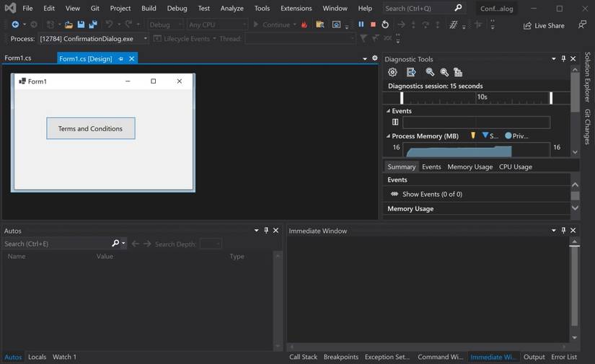Toggle the GC marker in the Process Memory legend
This screenshot has height=364, width=595.
(x=473, y=136)
